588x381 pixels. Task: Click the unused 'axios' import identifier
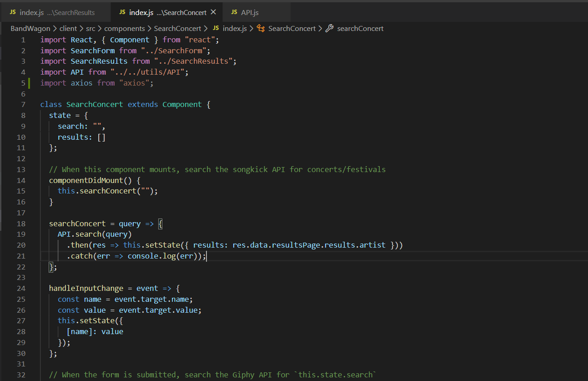tap(81, 83)
